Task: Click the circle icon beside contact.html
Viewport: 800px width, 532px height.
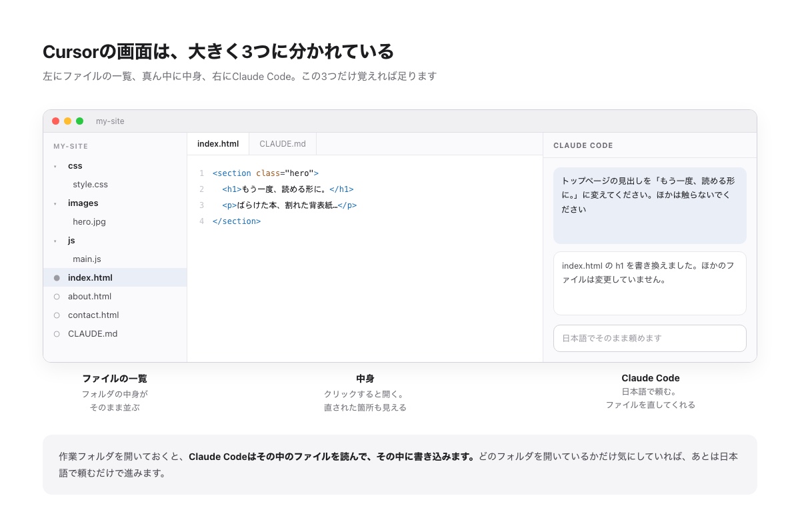Action: (57, 315)
